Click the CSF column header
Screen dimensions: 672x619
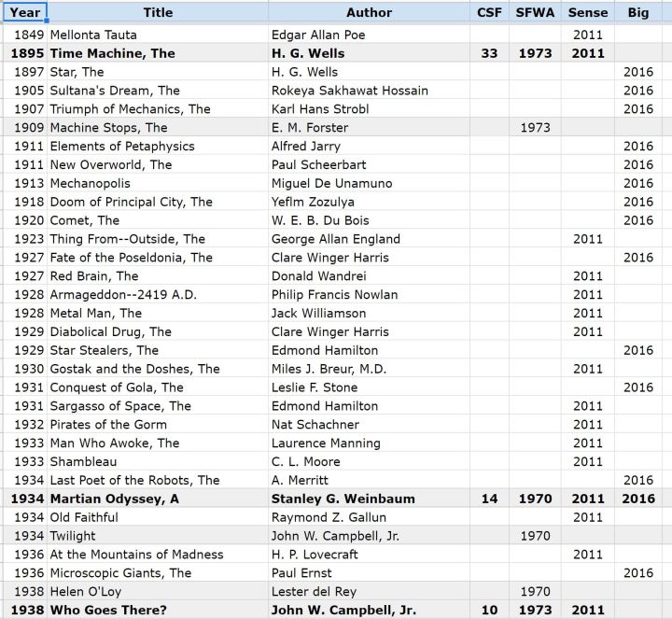[488, 13]
